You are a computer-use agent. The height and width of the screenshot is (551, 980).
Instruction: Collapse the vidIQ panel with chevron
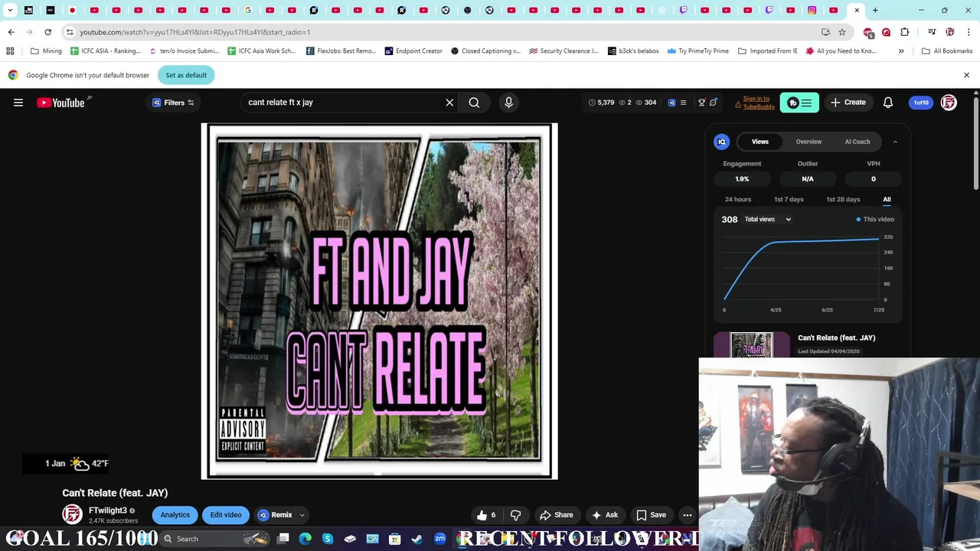point(894,142)
